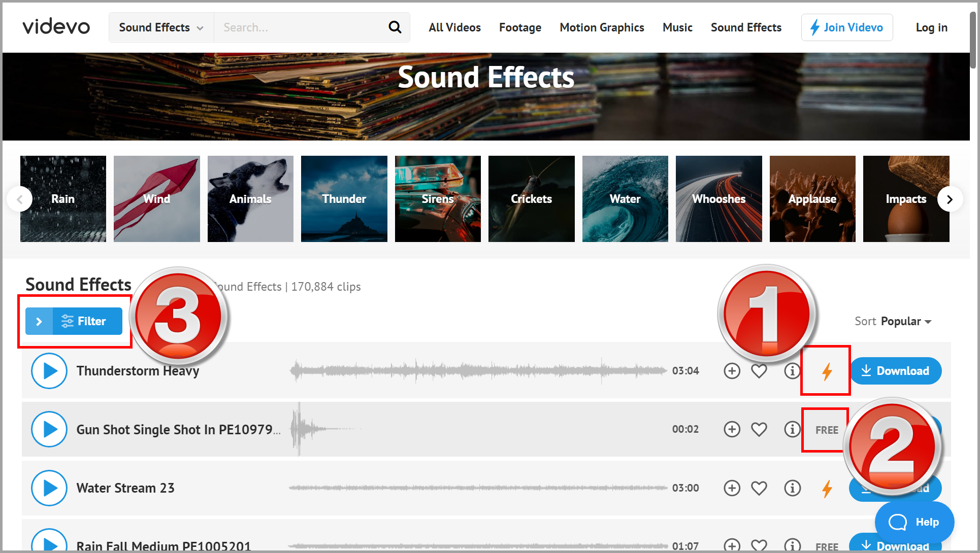
Task: Click the Videvo logo
Action: (56, 27)
